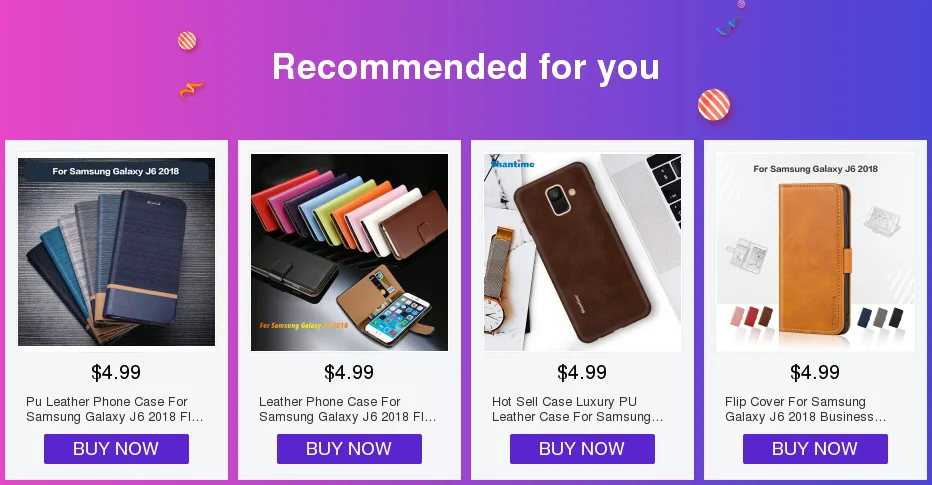Click the $4.99 price of the Flip Cover
Viewport: 932px width, 485px height.
[x=815, y=373]
